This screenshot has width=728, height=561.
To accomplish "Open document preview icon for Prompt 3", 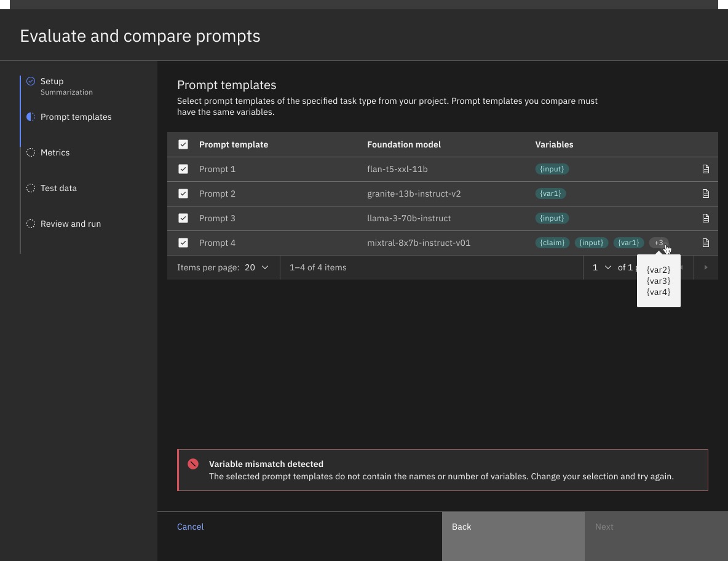I will pyautogui.click(x=705, y=218).
